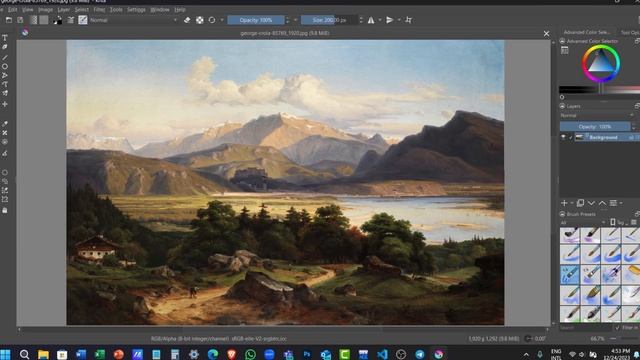Click foreground/background color swatch in toolbar
This screenshot has width=640, height=360.
pyautogui.click(x=58, y=20)
